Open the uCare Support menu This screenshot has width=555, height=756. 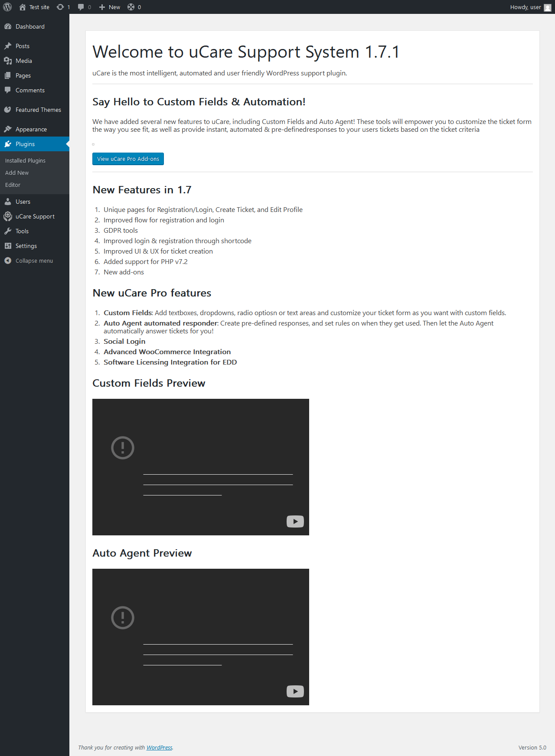[35, 216]
